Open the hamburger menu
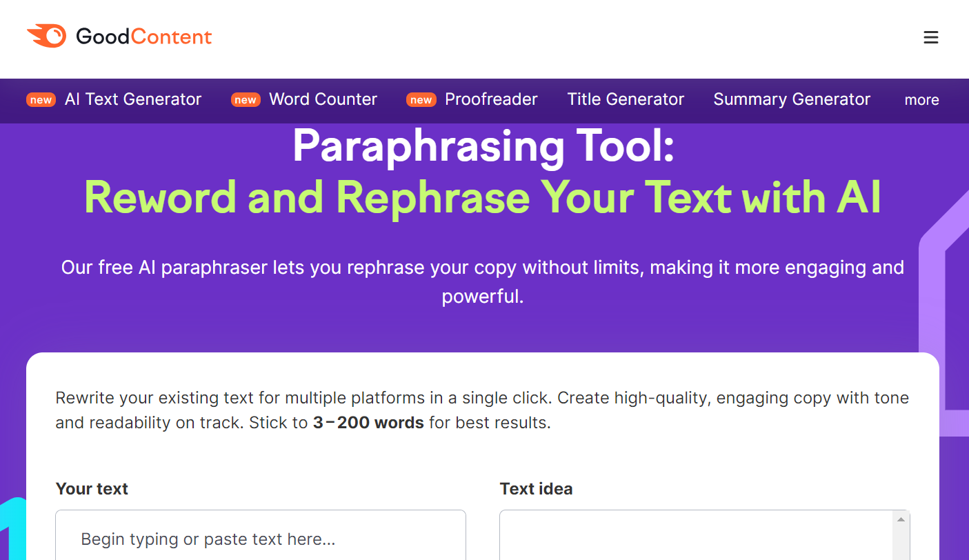The image size is (969, 560). coord(930,37)
